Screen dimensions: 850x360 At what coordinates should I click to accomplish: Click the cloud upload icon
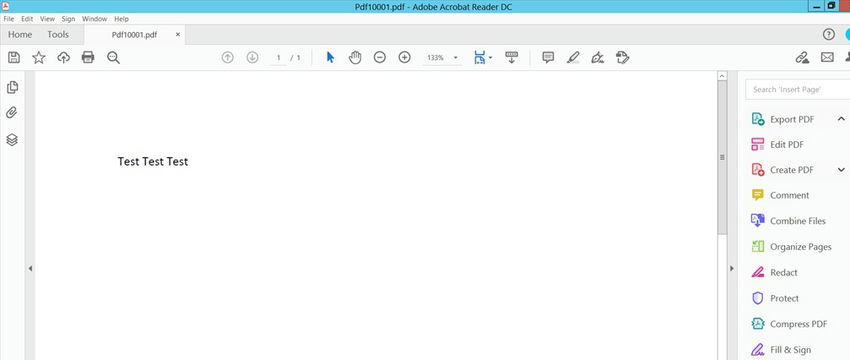64,57
